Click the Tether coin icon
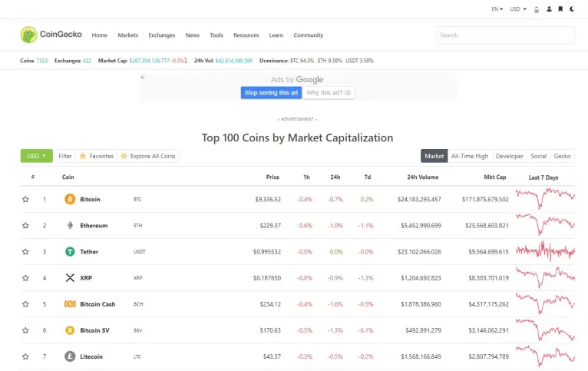The width and height of the screenshot is (588, 371). pyautogui.click(x=70, y=251)
